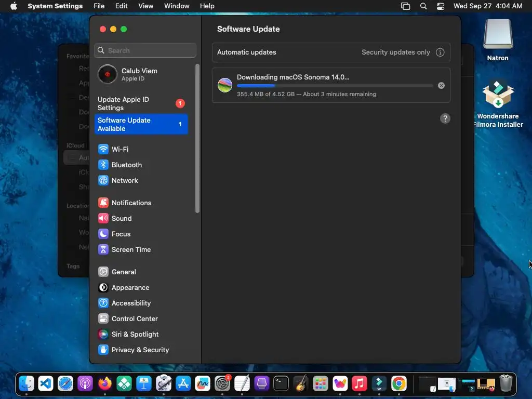The image size is (532, 399).
Task: Click the help question mark button
Action: pyautogui.click(x=445, y=118)
